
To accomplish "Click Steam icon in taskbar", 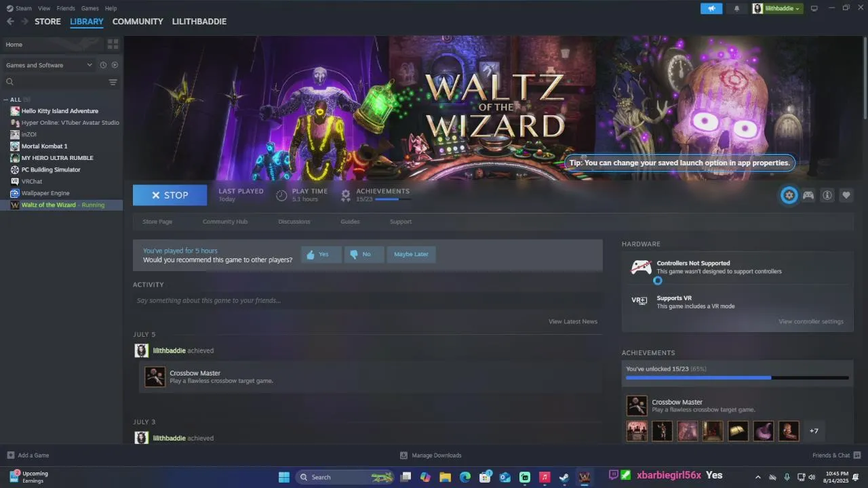I will [564, 477].
